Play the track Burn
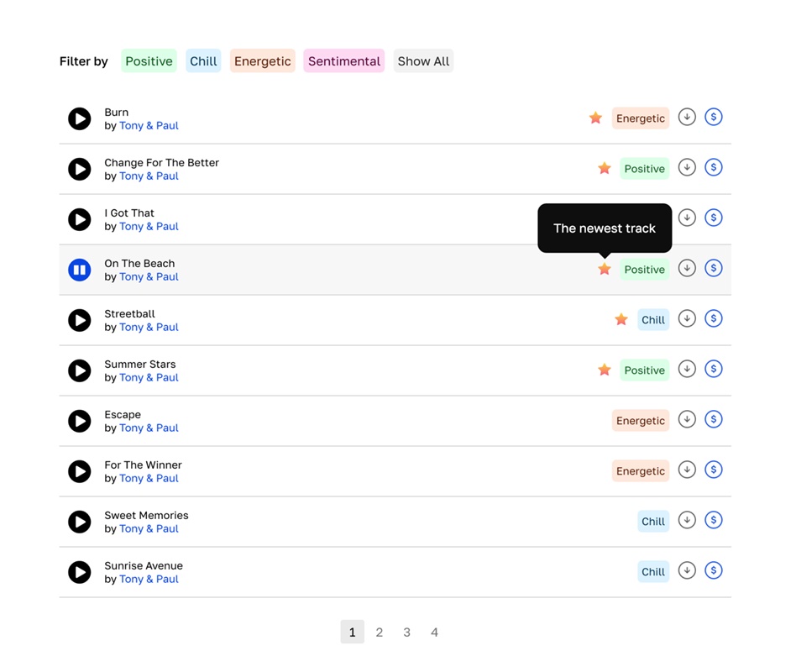The image size is (796, 672). (80, 118)
